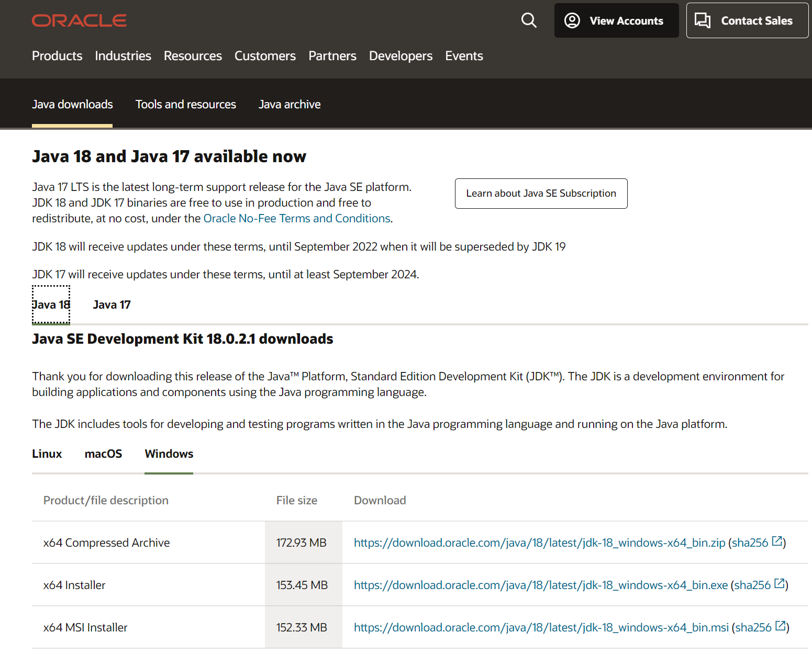The width and height of the screenshot is (812, 655).
Task: Select the Windows platform tab
Action: 169,454
